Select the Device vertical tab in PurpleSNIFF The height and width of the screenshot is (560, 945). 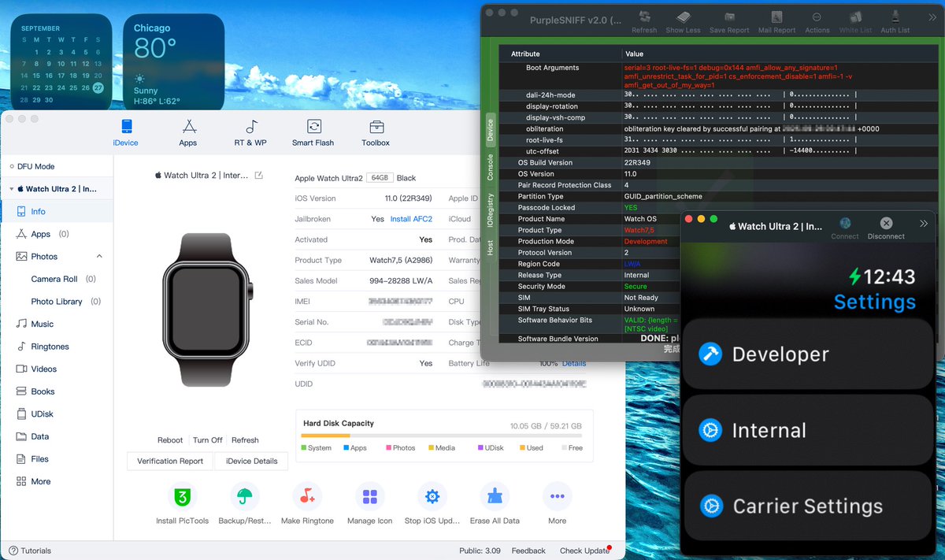point(490,131)
